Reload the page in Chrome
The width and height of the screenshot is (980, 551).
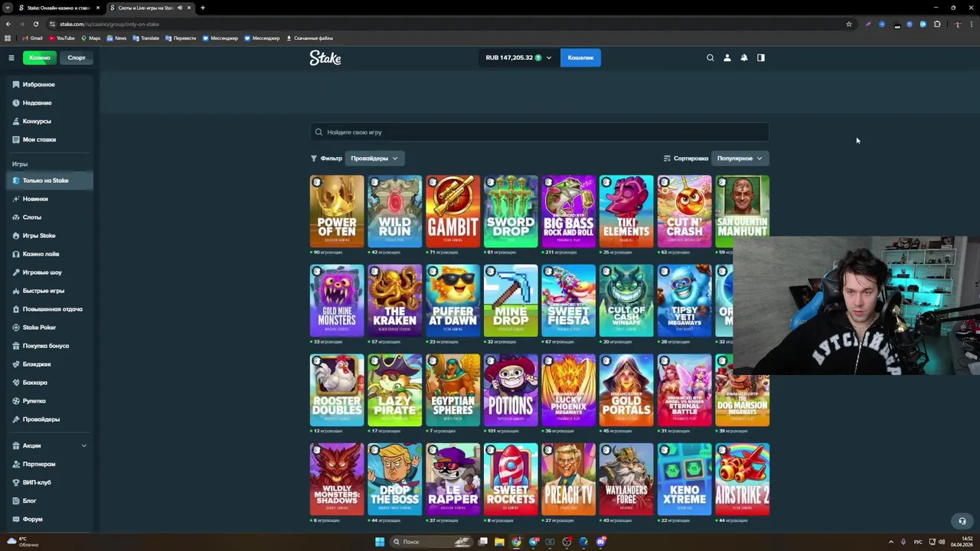(35, 24)
